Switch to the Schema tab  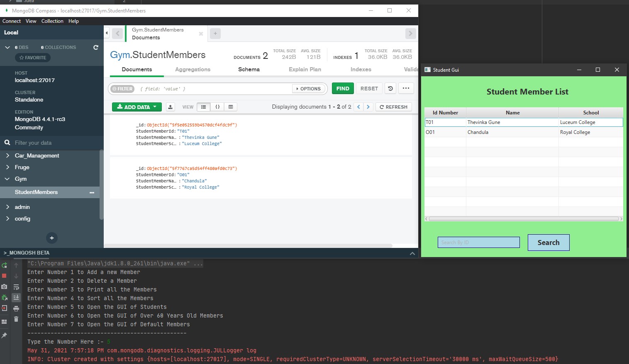pyautogui.click(x=249, y=69)
